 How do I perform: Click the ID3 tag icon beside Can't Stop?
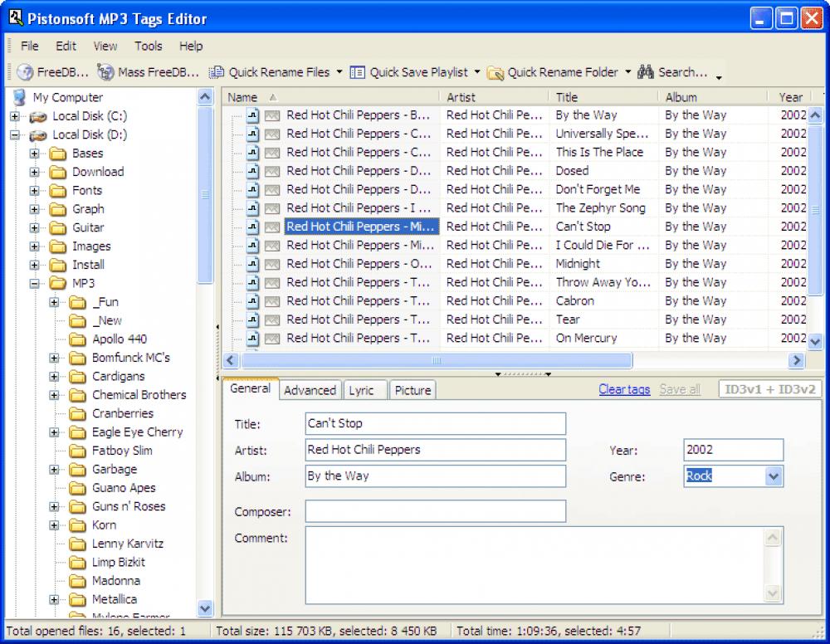tap(271, 226)
